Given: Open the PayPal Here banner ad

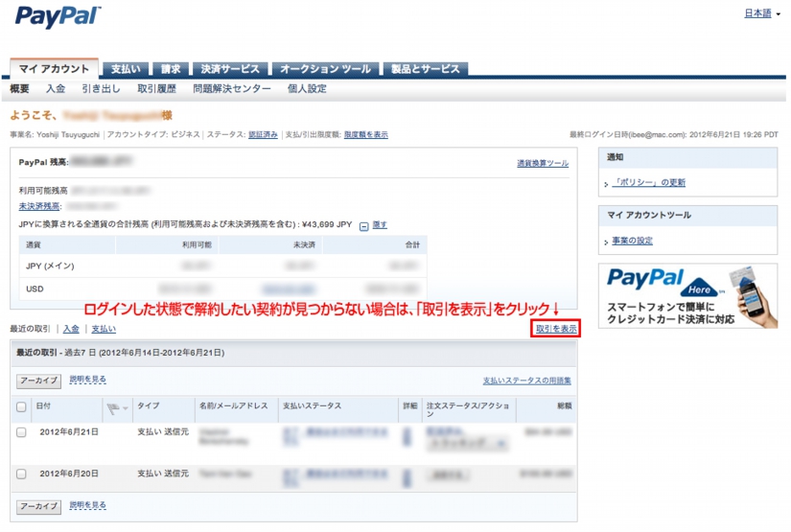Looking at the screenshot, I should (x=687, y=297).
